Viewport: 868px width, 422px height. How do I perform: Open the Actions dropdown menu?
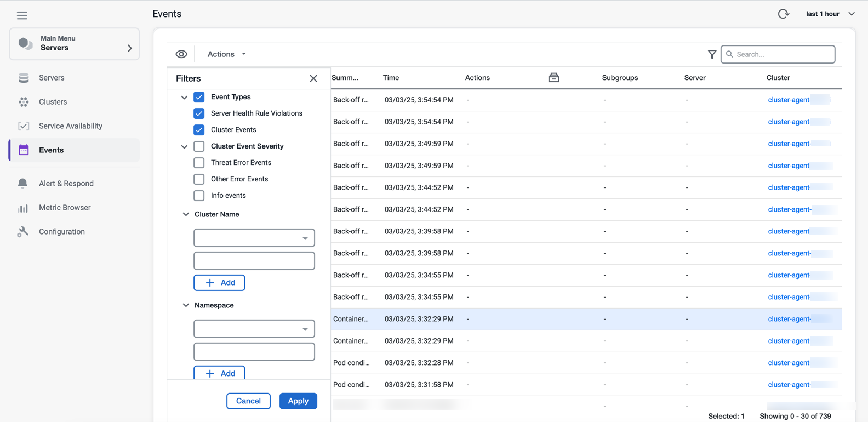tap(226, 54)
